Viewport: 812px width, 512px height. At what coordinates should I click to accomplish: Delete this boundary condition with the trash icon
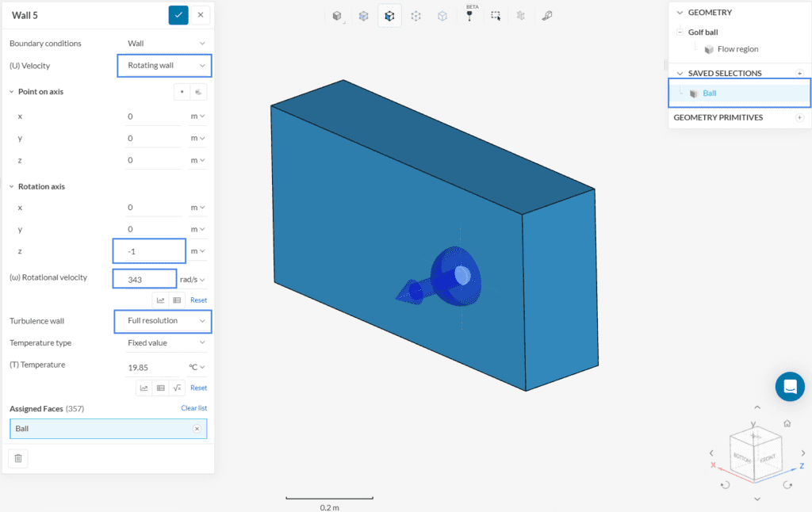(x=18, y=457)
